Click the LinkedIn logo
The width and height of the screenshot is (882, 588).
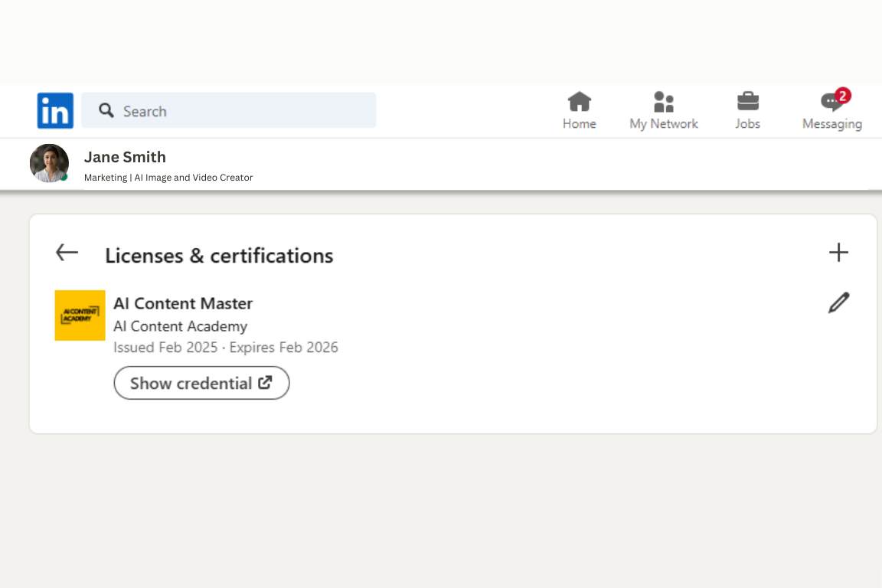(x=55, y=110)
